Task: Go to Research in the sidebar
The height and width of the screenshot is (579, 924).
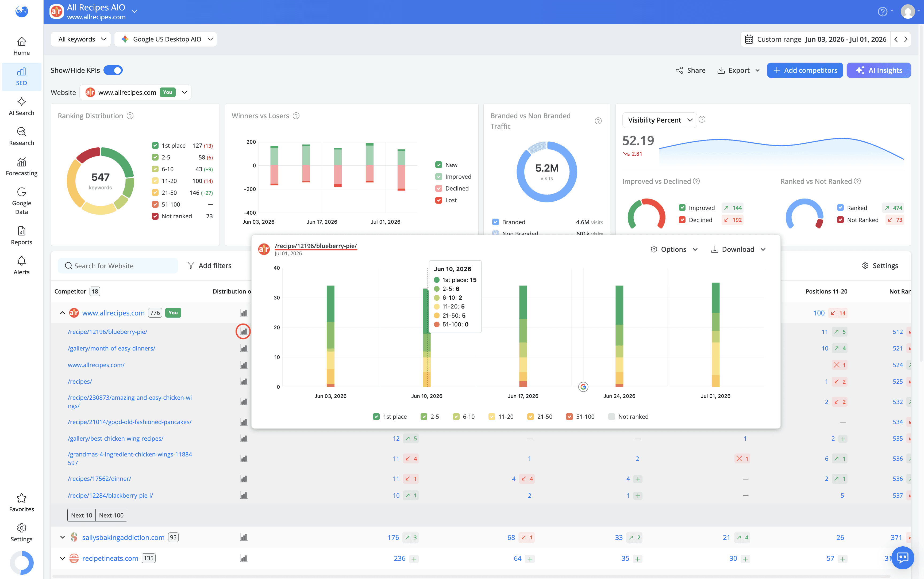Action: (x=21, y=137)
